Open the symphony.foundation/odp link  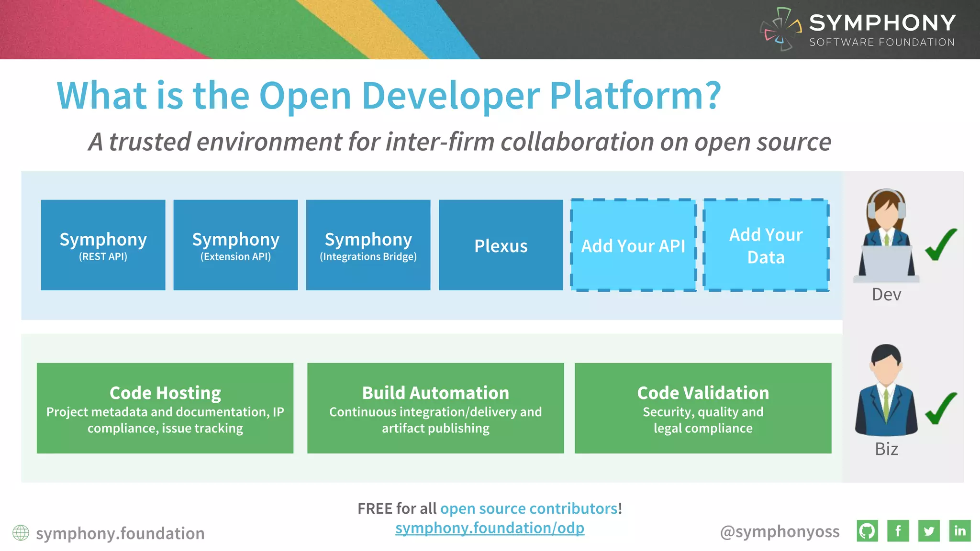490,528
